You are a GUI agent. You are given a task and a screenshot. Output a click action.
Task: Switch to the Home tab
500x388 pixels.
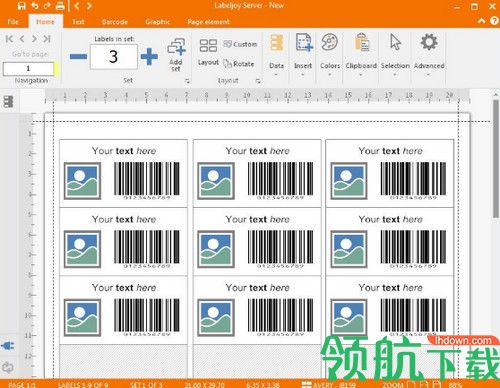[45, 22]
